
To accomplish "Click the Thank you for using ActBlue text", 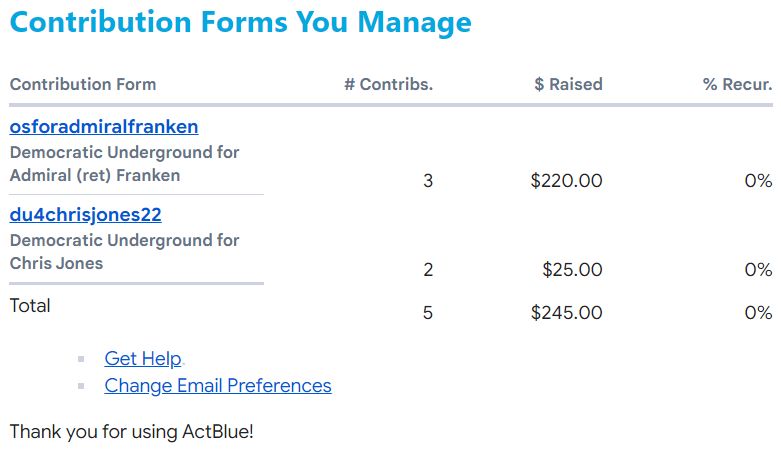I will coord(132,432).
